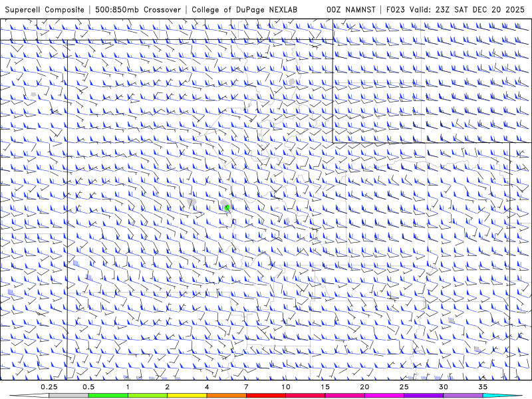Screen dimensions: 532x399
Task: Click the lavender 30–35 colorbar segment
Action: click(463, 396)
